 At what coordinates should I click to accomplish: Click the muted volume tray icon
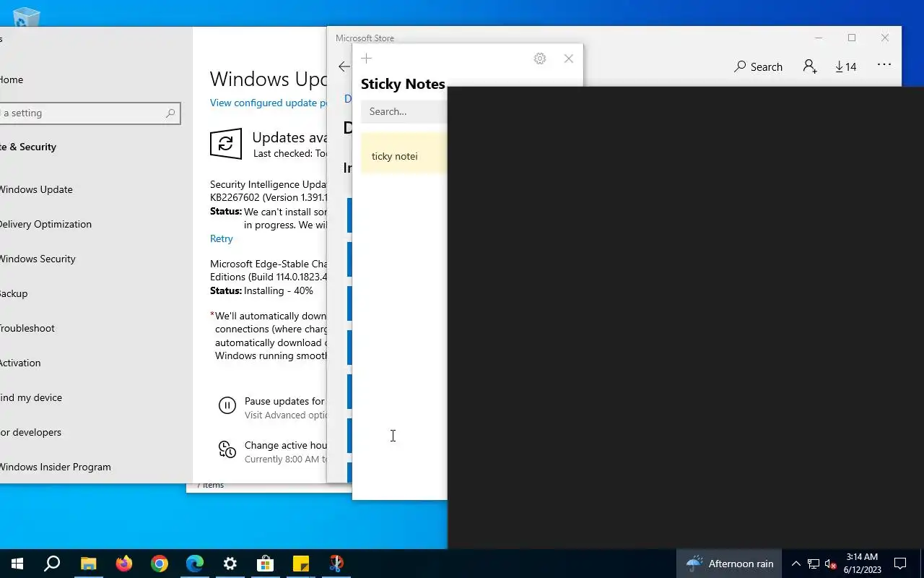pyautogui.click(x=830, y=564)
